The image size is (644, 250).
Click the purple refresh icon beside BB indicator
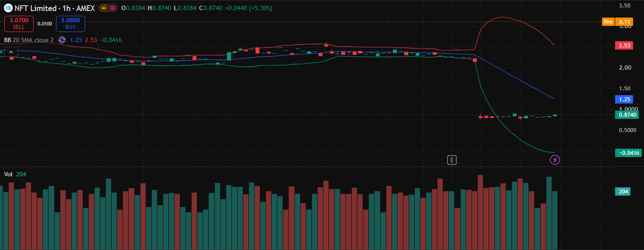click(62, 40)
